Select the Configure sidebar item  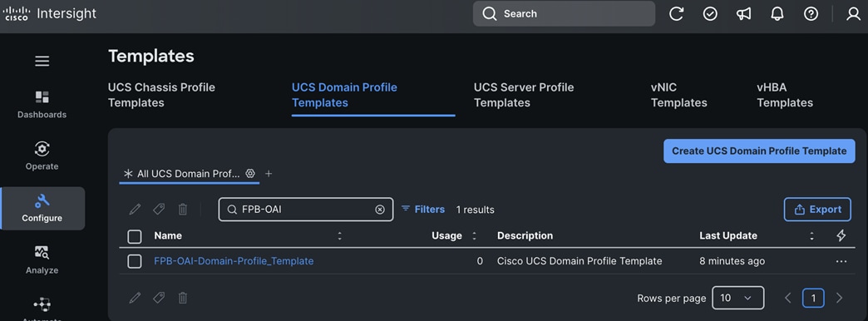pyautogui.click(x=42, y=208)
